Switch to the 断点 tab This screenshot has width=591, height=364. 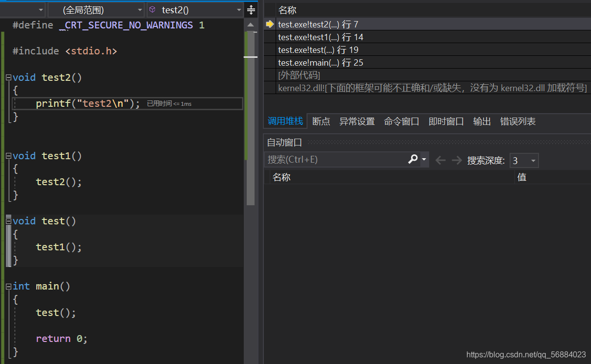pyautogui.click(x=321, y=121)
